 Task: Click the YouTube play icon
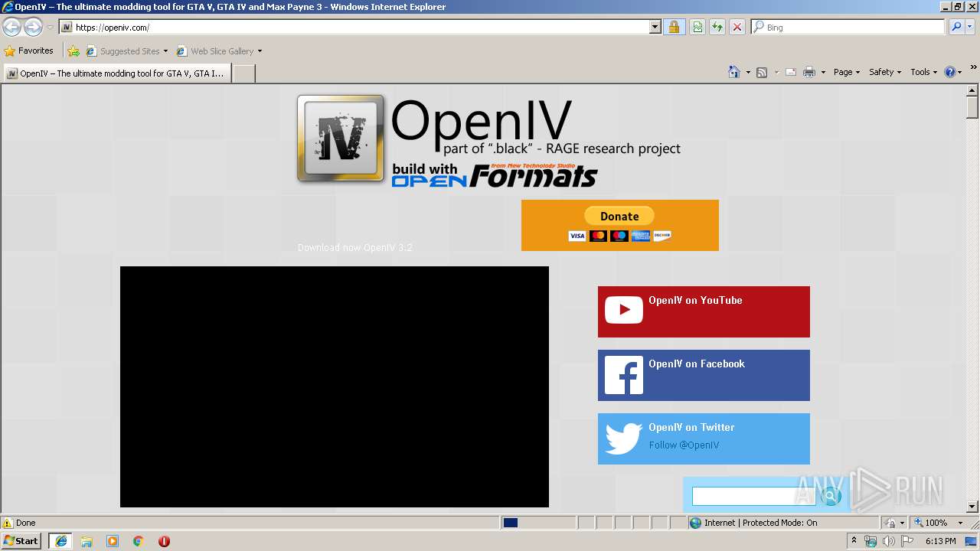point(624,310)
